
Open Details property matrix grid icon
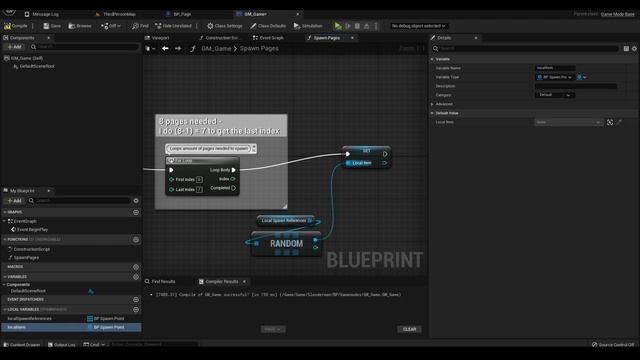pos(626,49)
